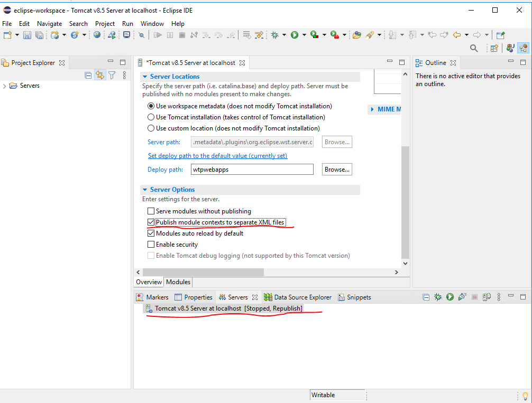Uncheck Publish module contexts to separate XML files
Image resolution: width=532 pixels, height=403 pixels.
151,222
